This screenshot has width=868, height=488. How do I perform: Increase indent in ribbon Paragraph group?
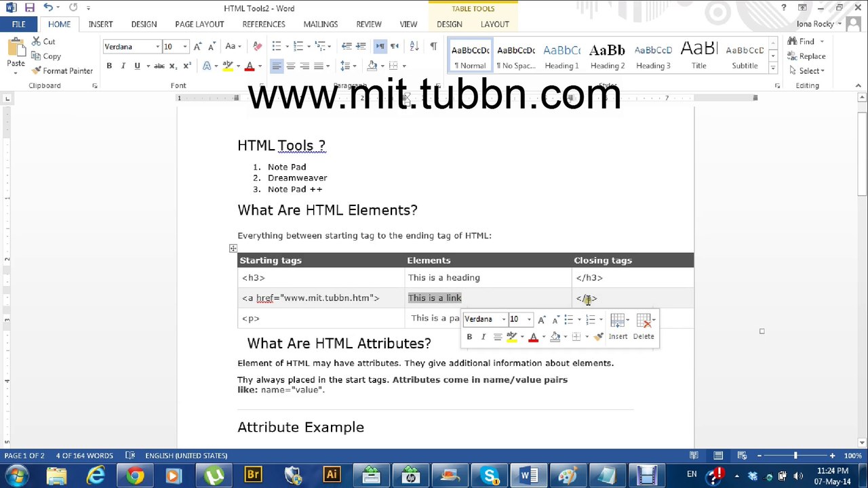[361, 46]
